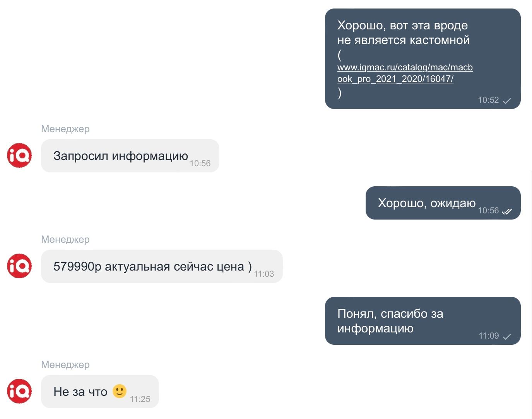
Task: Select the 'Не за что' message bubble
Action: tap(100, 392)
